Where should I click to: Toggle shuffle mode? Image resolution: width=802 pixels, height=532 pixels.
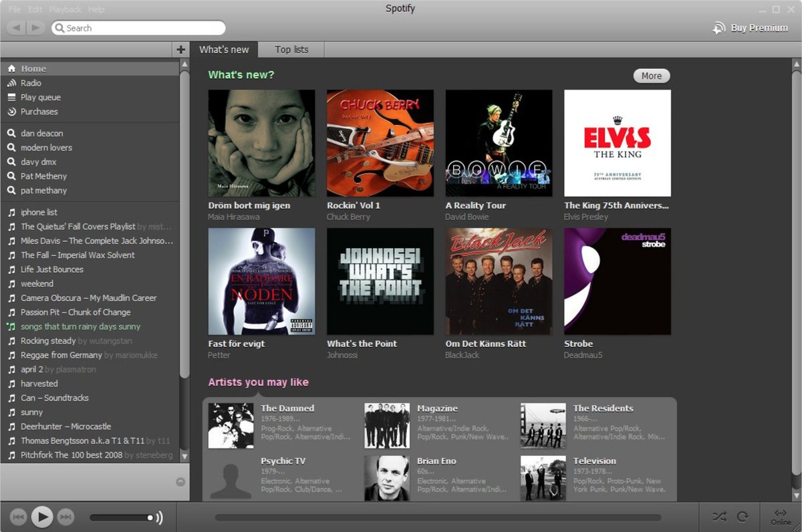(718, 517)
